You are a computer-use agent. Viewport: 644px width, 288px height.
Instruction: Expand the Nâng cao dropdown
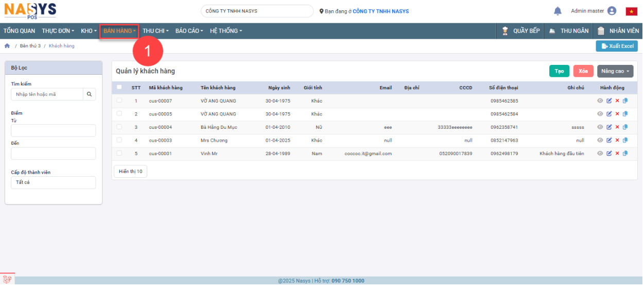pos(615,71)
